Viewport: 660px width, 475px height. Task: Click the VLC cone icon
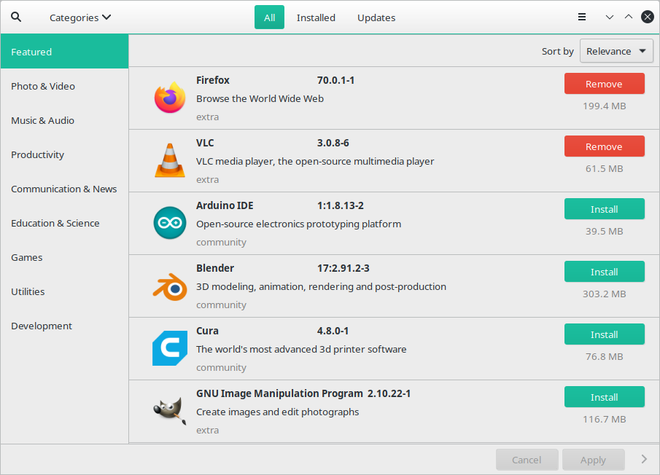point(170,160)
